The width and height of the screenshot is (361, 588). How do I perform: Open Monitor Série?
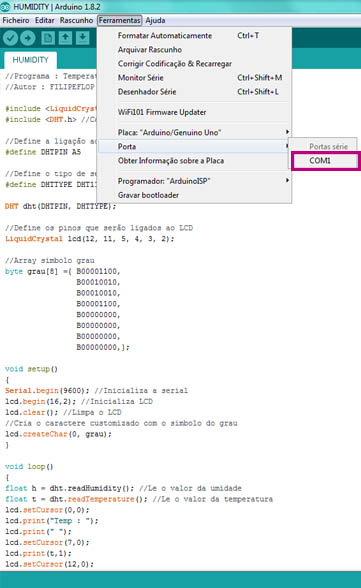pos(194,78)
